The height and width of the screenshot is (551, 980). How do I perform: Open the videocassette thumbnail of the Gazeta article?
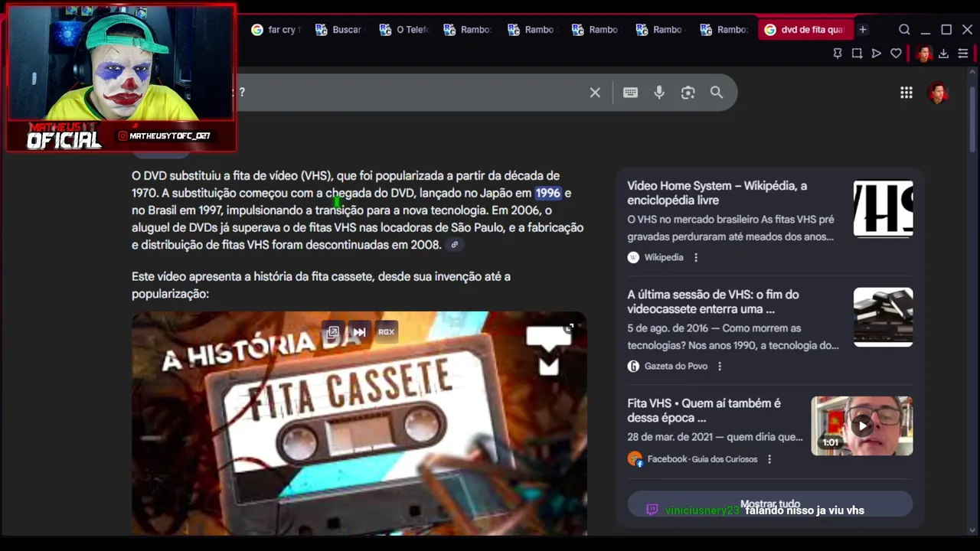[x=883, y=317]
